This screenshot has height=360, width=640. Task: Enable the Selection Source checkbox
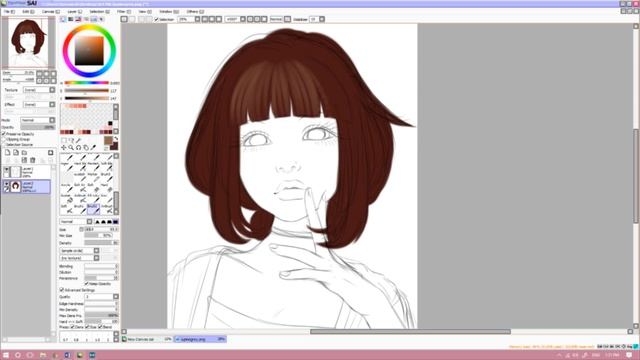tap(4, 144)
